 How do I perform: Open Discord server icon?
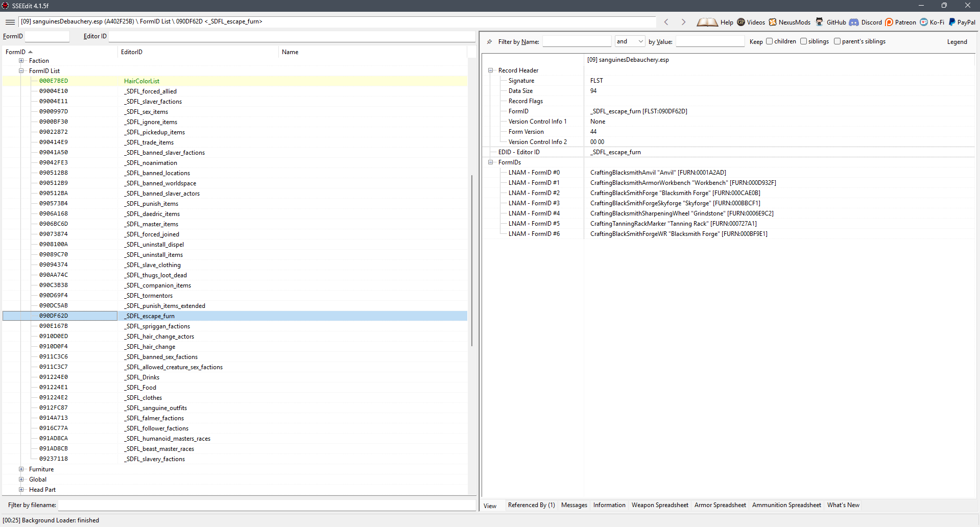click(x=854, y=22)
